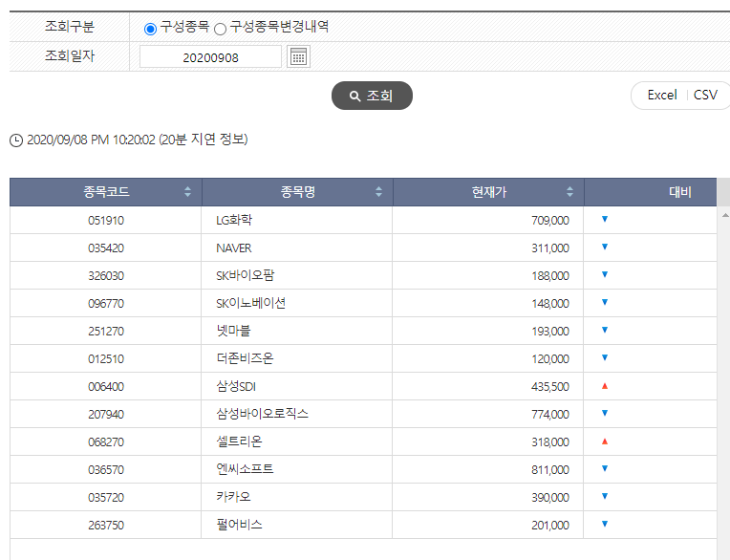The height and width of the screenshot is (560, 730).
Task: Select stock name 카카오
Action: tap(233, 497)
